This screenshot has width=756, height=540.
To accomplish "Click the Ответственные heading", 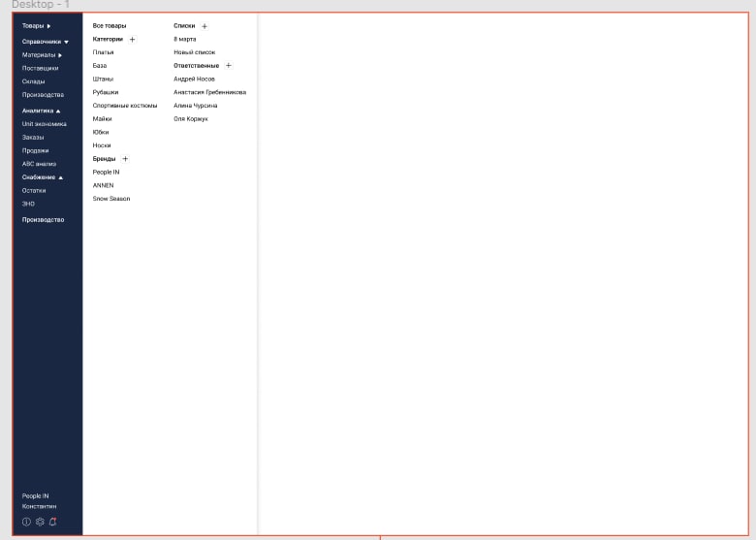I will [x=196, y=66].
